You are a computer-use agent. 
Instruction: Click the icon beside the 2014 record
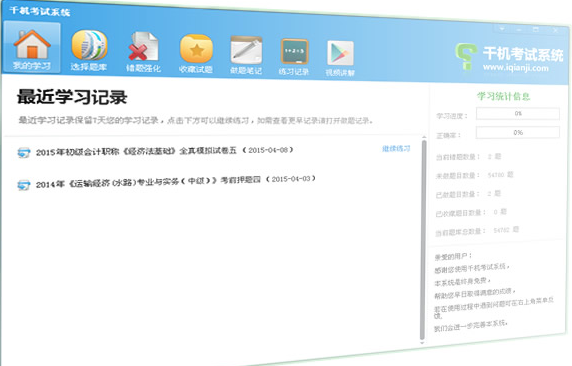point(24,185)
